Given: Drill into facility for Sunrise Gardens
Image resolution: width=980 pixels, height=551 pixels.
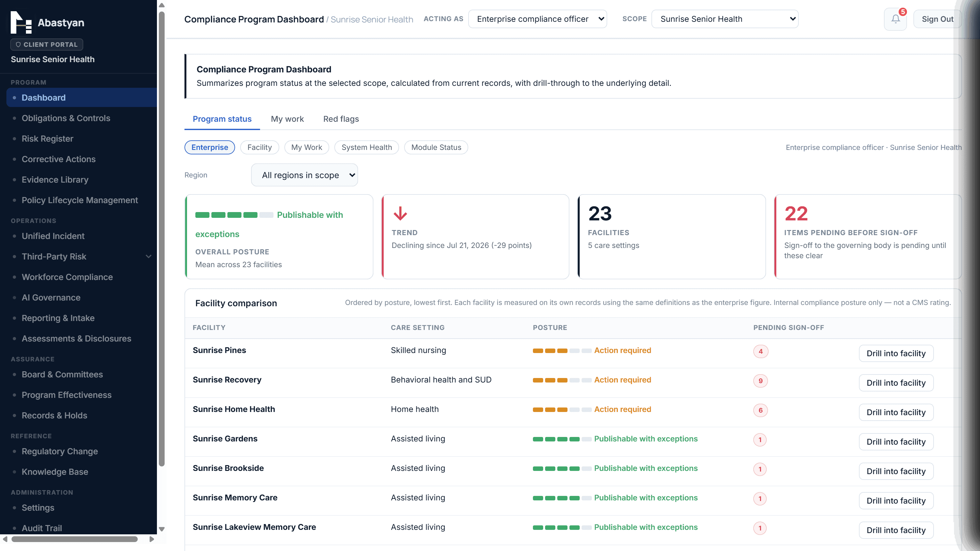Looking at the screenshot, I should (896, 442).
